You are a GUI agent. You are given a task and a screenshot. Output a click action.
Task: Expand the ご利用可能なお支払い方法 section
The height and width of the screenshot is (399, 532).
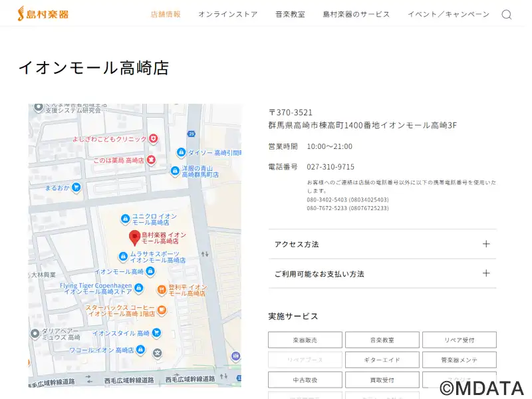pos(382,273)
